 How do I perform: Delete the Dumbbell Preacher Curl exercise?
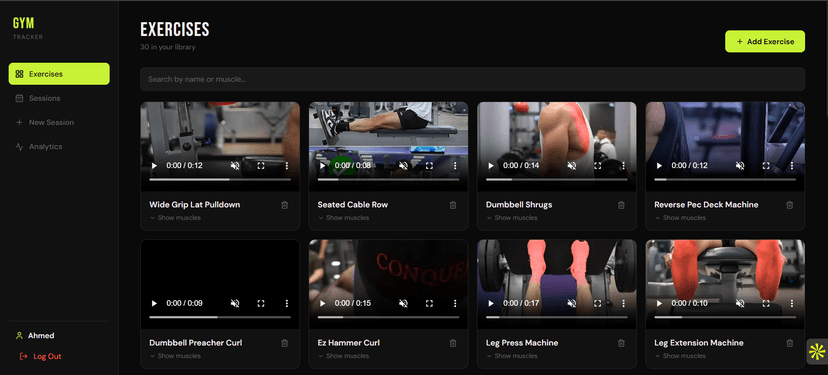click(285, 343)
